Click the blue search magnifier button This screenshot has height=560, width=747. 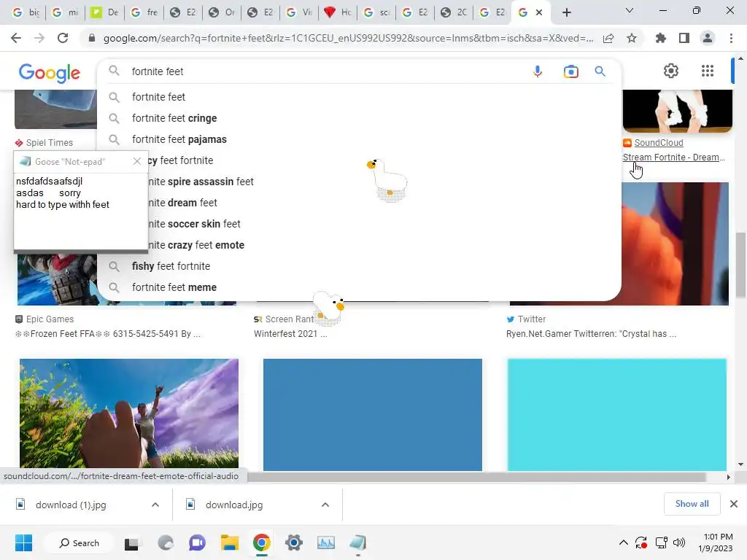[x=600, y=71]
